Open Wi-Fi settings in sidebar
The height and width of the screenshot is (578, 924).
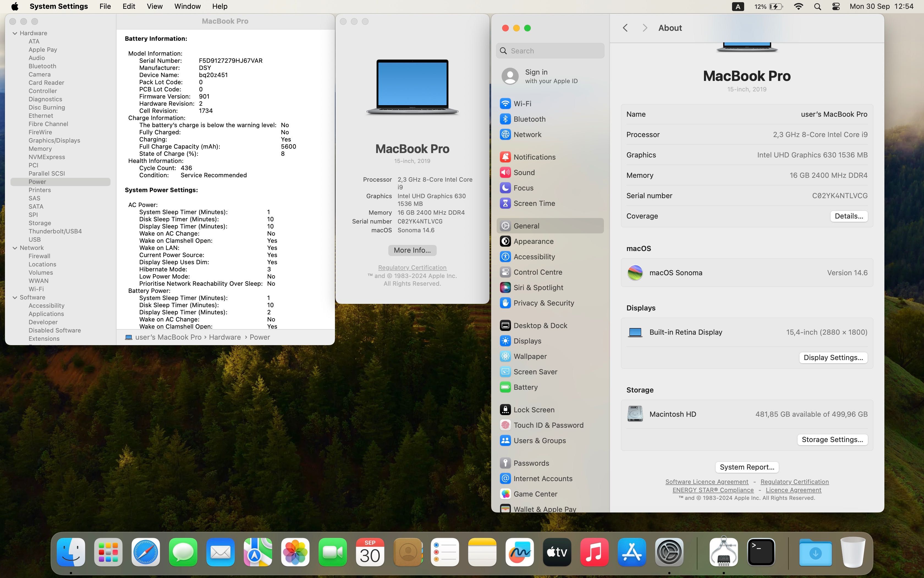[550, 103]
